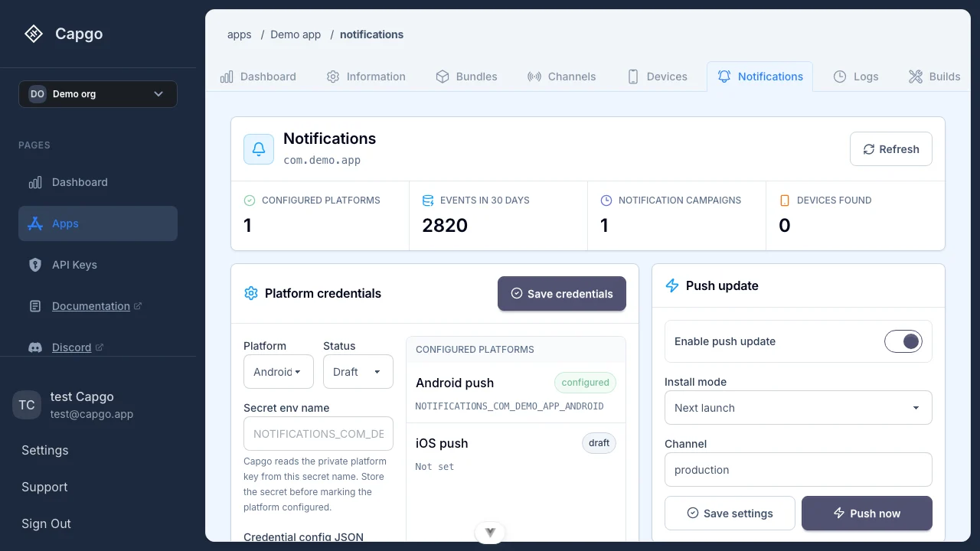The width and height of the screenshot is (980, 551).
Task: Switch to the Bundles tab
Action: point(467,77)
